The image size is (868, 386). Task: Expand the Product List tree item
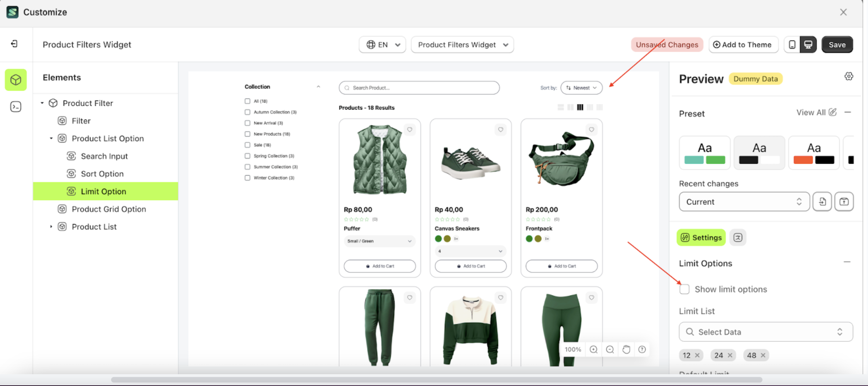[51, 227]
